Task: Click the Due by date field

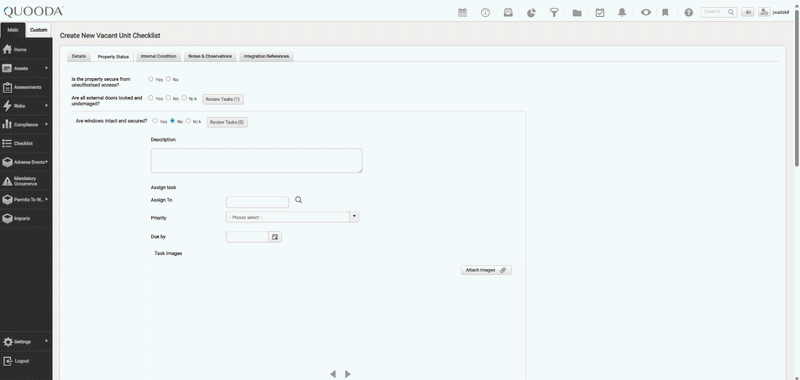Action: [x=247, y=237]
